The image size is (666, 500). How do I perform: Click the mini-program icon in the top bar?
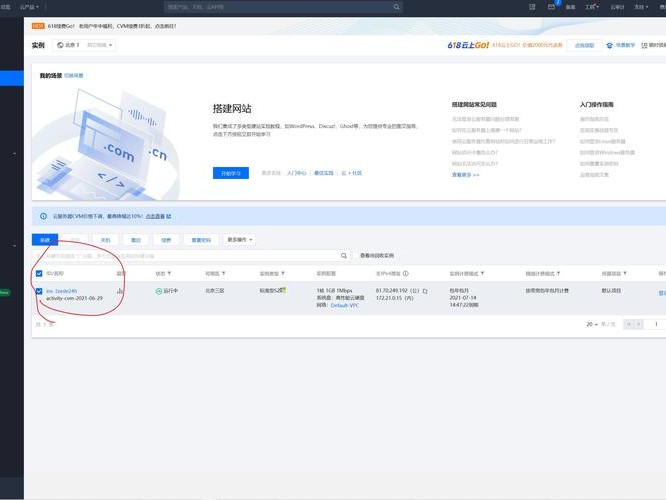pyautogui.click(x=532, y=7)
